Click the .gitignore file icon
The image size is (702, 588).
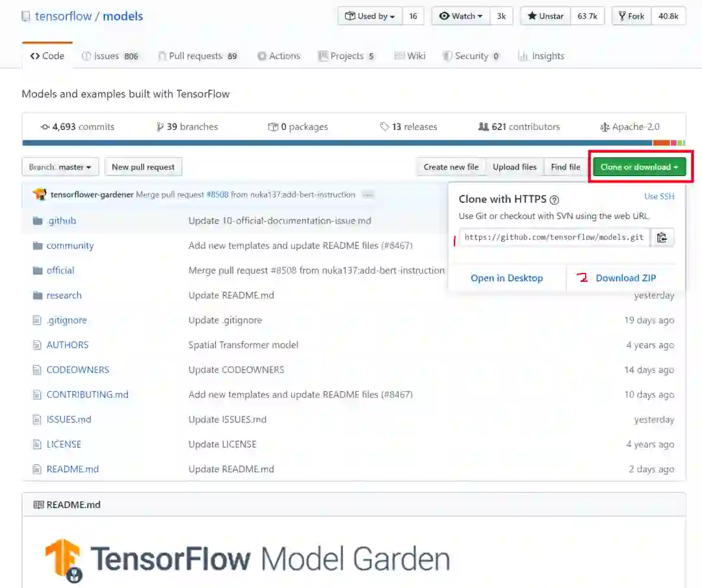click(36, 320)
